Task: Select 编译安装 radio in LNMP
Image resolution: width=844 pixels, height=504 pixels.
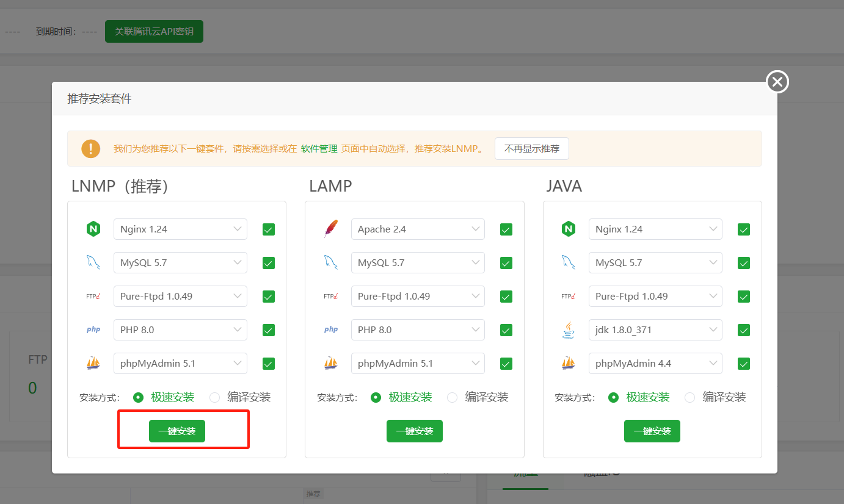Action: (215, 397)
